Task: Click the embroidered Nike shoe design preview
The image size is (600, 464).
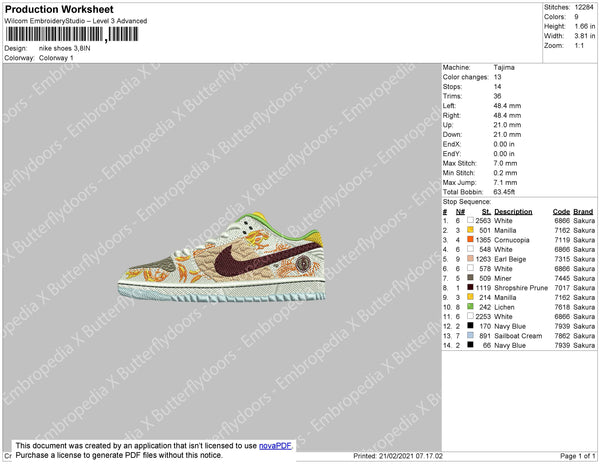Action: pos(222,257)
